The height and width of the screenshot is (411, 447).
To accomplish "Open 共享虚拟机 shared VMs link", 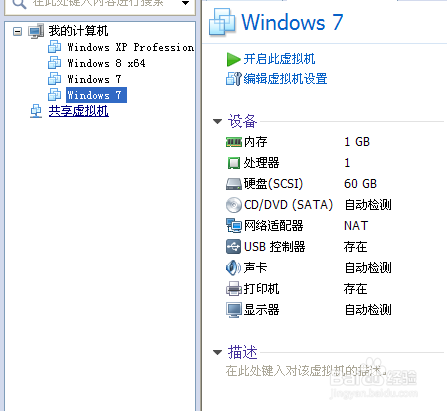I will (78, 111).
